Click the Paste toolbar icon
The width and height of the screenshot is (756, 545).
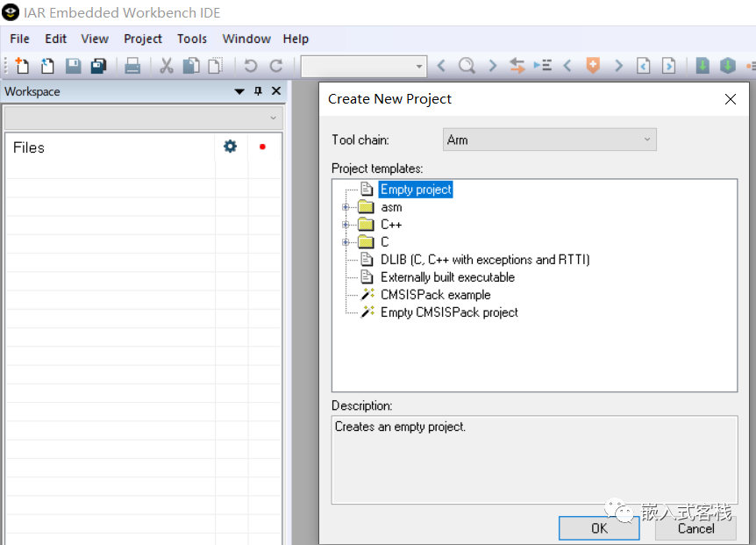[x=216, y=66]
